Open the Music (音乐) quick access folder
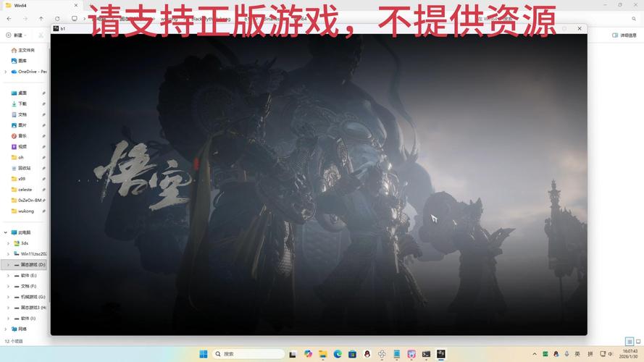Screen dimensions: 644x362 coord(20,136)
